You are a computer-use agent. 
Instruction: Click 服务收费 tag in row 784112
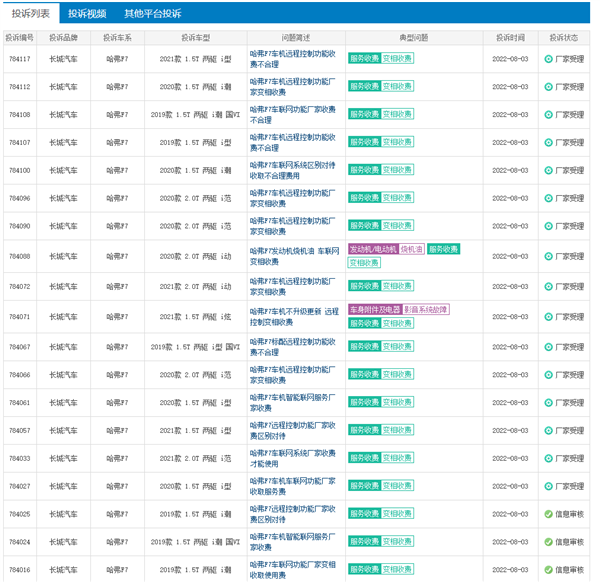click(x=364, y=87)
